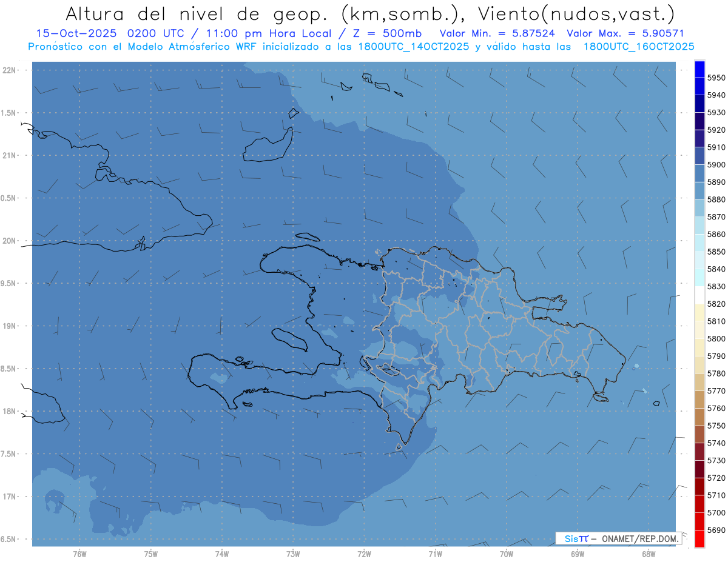This screenshot has height=562, width=728.
Task: Click the '5800' legend value
Action: [x=716, y=339]
